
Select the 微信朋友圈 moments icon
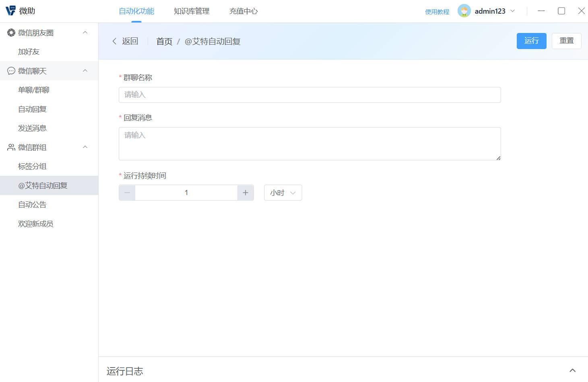(11, 32)
